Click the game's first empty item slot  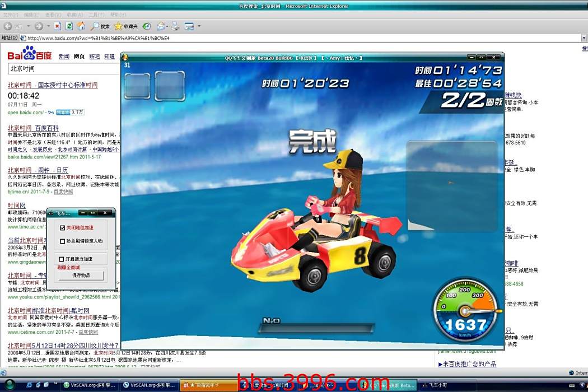tap(137, 86)
